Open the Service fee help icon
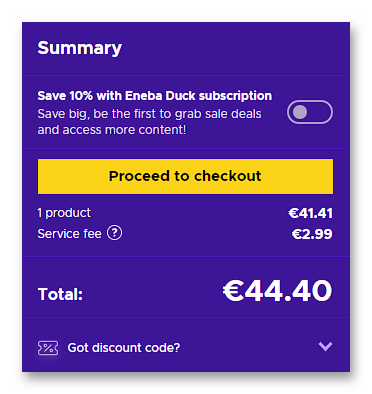This screenshot has width=372, height=394. click(114, 233)
